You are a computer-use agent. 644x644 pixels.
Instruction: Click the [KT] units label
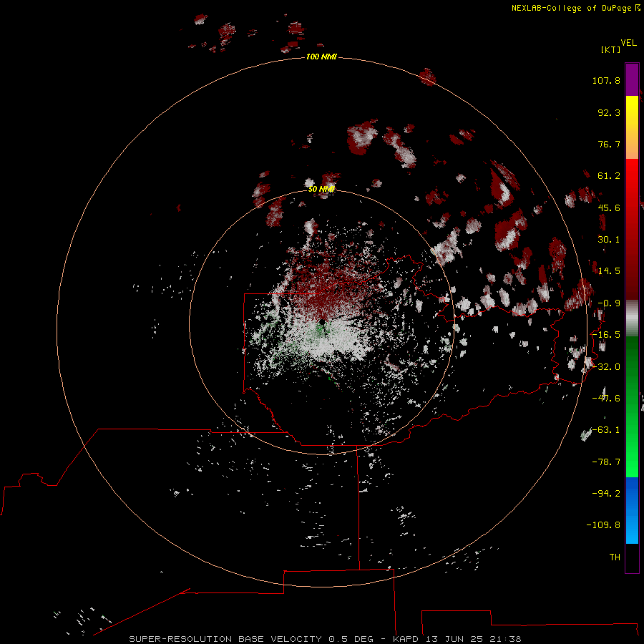coord(611,49)
